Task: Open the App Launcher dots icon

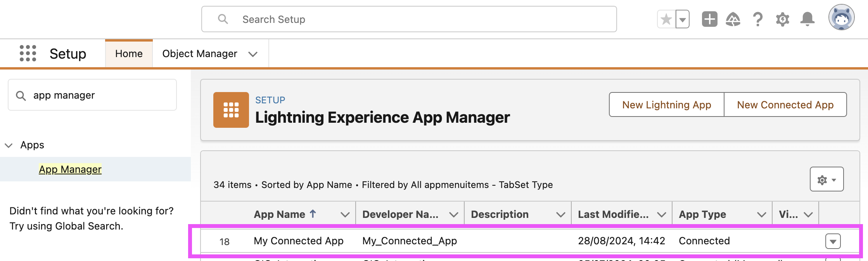Action: click(28, 53)
